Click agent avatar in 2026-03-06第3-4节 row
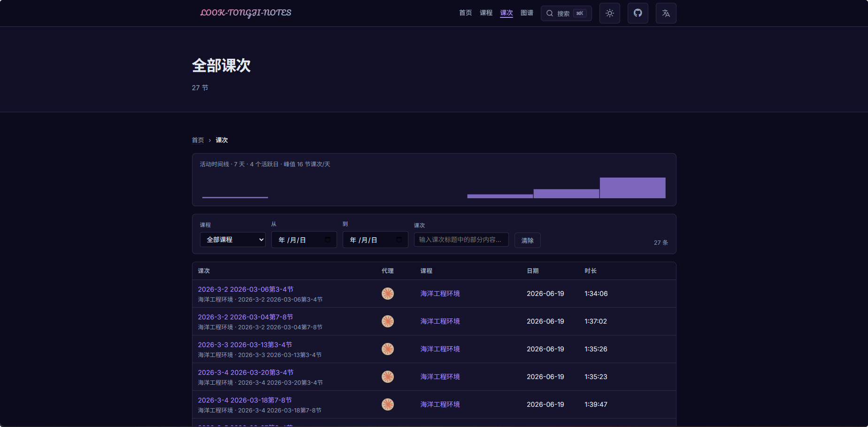 388,294
